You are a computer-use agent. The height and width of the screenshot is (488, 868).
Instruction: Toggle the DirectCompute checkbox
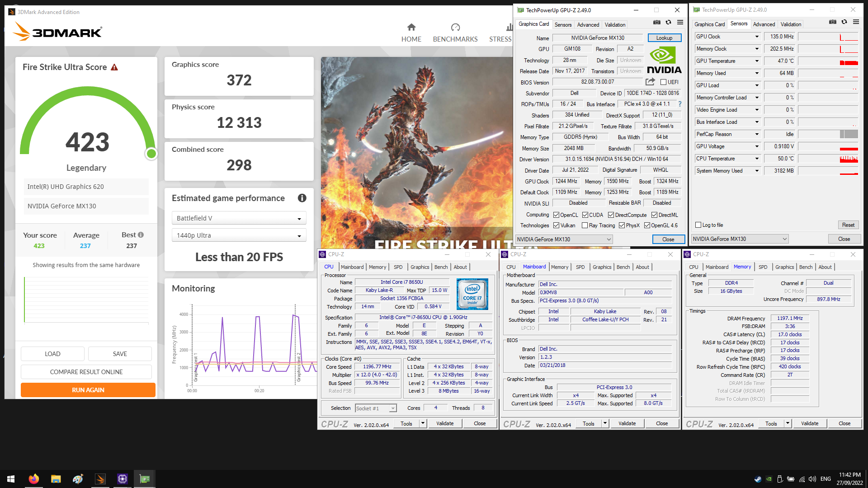tap(611, 215)
